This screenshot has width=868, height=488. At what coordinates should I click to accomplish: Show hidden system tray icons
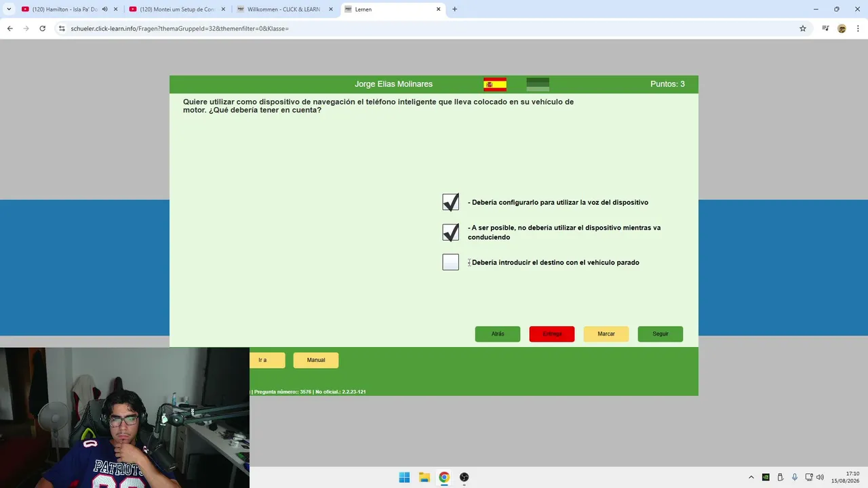(751, 477)
